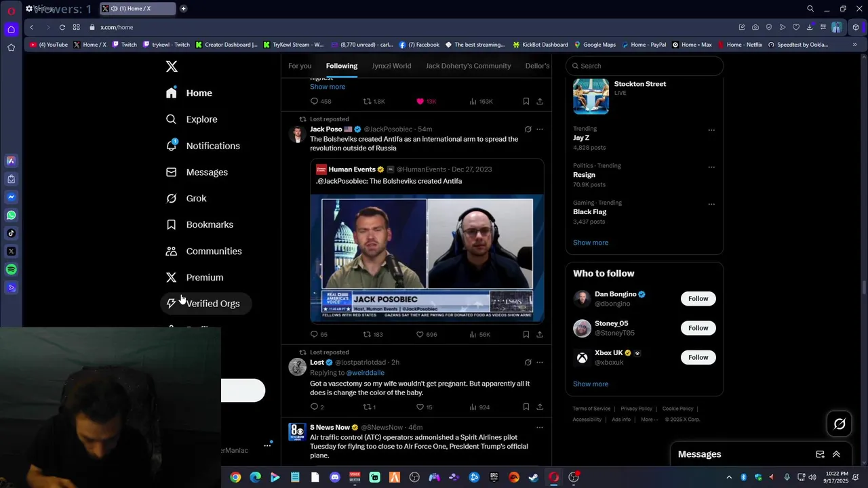Open Bookmarks in the X sidebar
This screenshot has width=868, height=488.
pos(201,224)
